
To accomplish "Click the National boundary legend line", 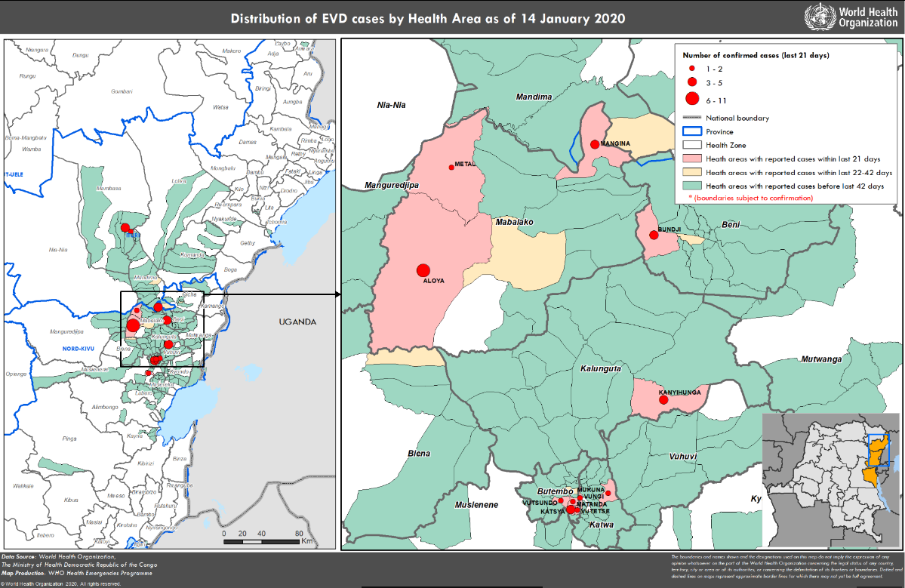I will (x=691, y=119).
